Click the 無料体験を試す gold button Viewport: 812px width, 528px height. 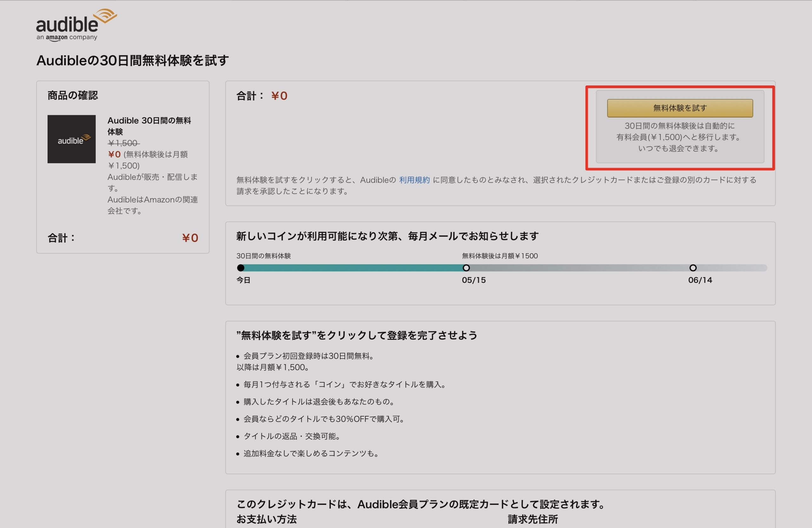(x=680, y=108)
